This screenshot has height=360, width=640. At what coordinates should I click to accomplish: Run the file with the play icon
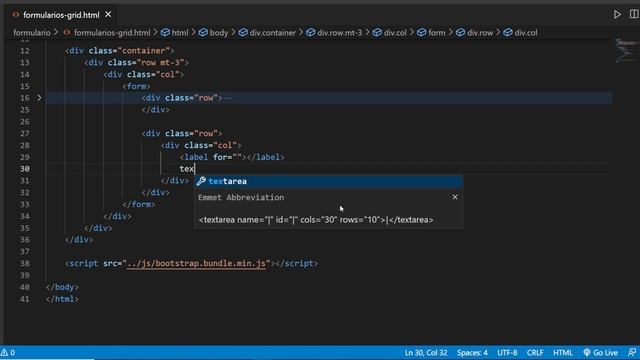point(617,15)
